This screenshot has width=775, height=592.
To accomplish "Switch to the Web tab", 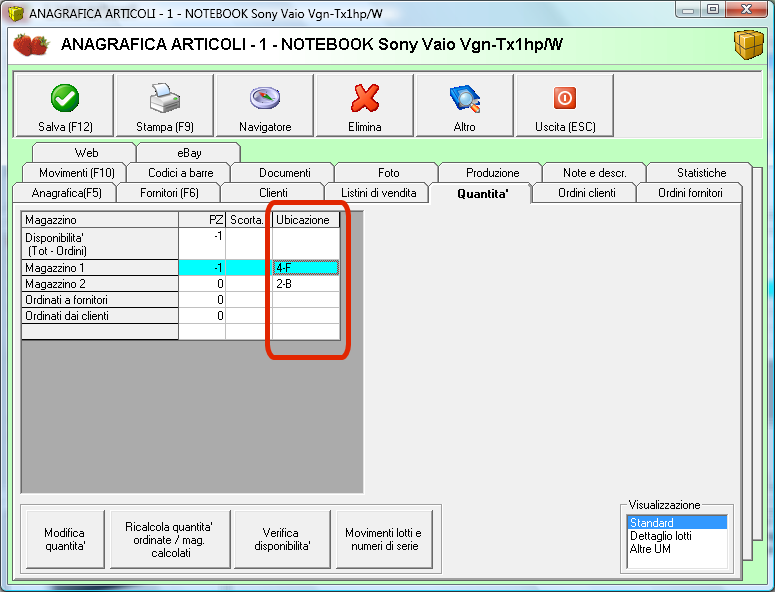I will coord(85,153).
